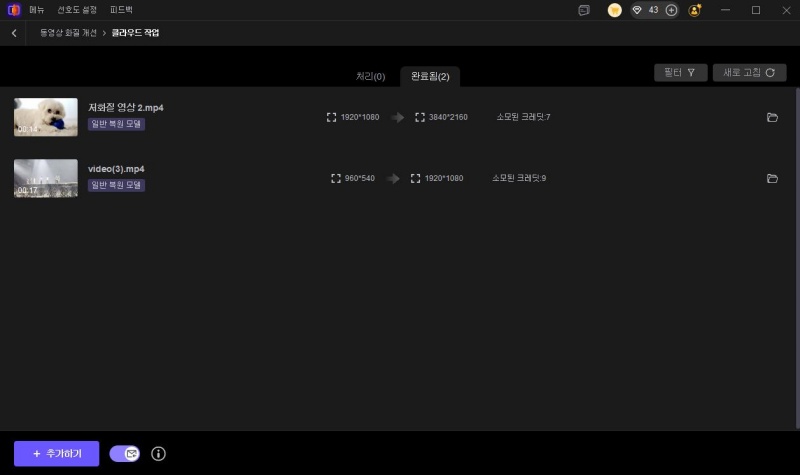This screenshot has width=800, height=475.
Task: Navigate to 동영상 화질 개선 breadcrumb
Action: coord(68,33)
